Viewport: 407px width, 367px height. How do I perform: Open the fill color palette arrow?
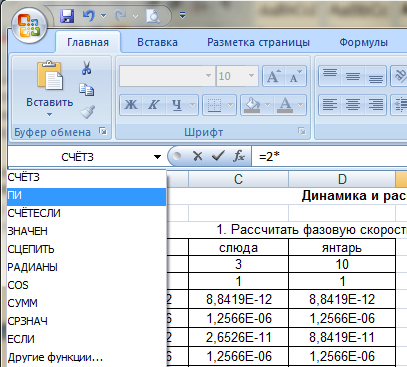coord(268,105)
